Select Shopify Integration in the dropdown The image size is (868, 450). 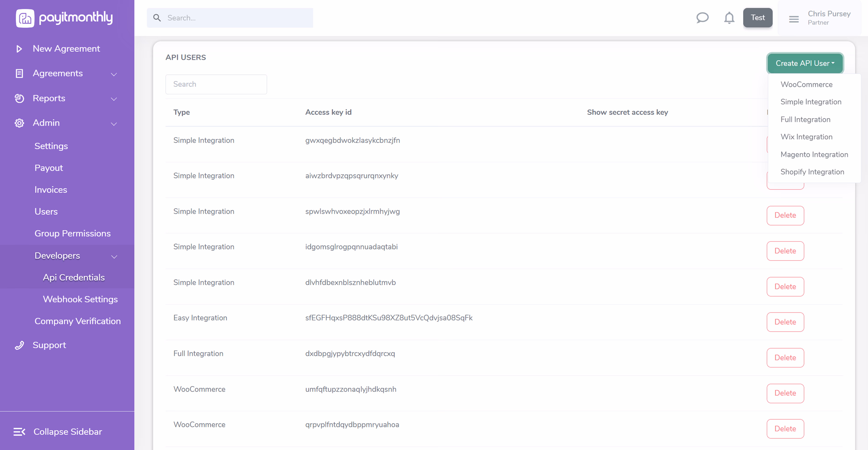812,172
